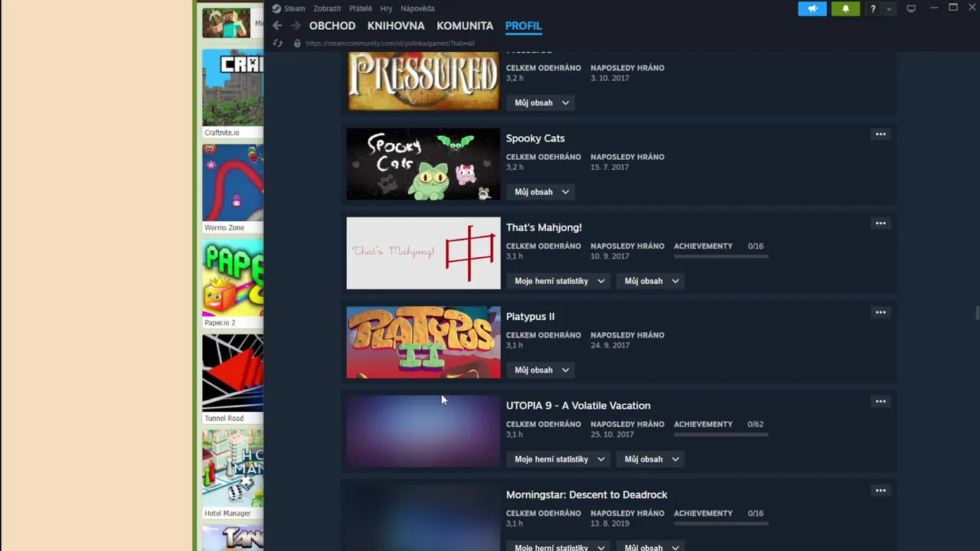Click the date 15. 7. 2017 for Spooky Cats
The image size is (980, 551).
point(609,167)
